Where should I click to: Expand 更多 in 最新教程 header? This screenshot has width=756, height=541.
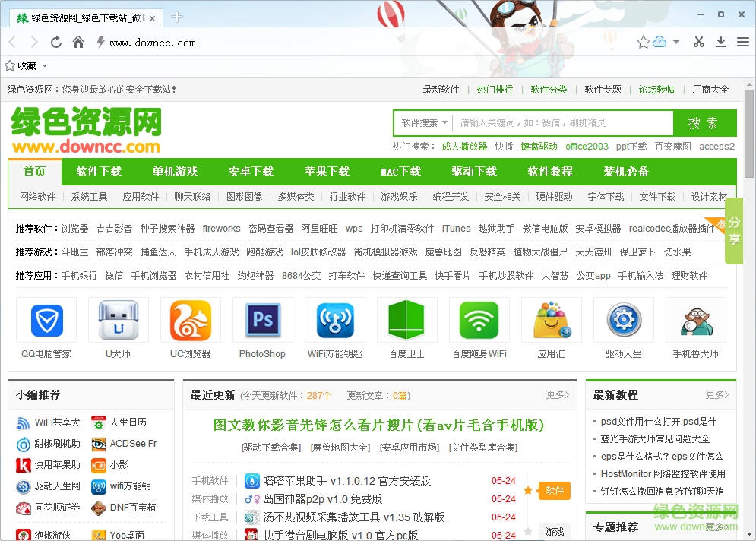click(717, 395)
